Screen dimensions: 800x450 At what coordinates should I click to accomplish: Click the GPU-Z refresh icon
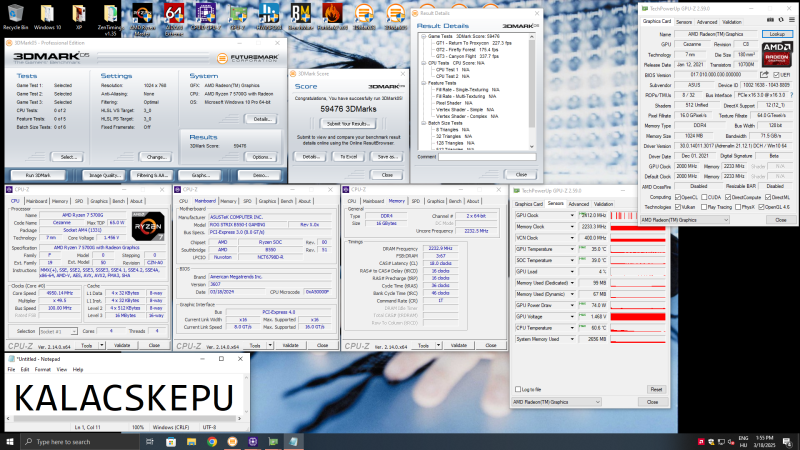pos(781,20)
